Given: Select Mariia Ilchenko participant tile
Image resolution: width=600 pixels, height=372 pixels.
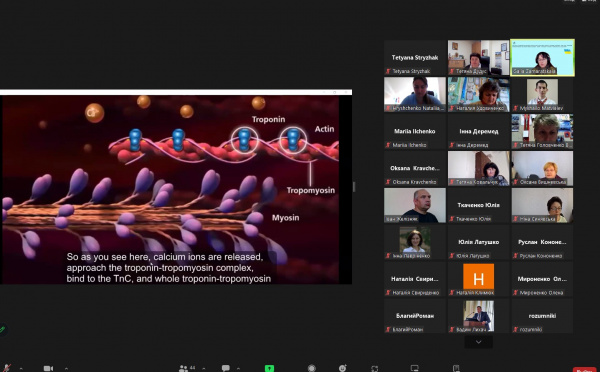Looking at the screenshot, I should pos(415,131).
